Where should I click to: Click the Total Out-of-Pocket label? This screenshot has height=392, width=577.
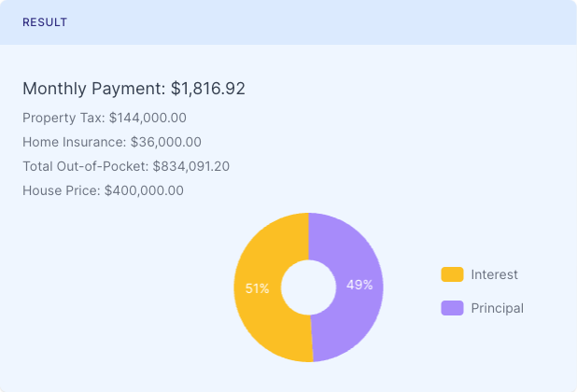85,166
